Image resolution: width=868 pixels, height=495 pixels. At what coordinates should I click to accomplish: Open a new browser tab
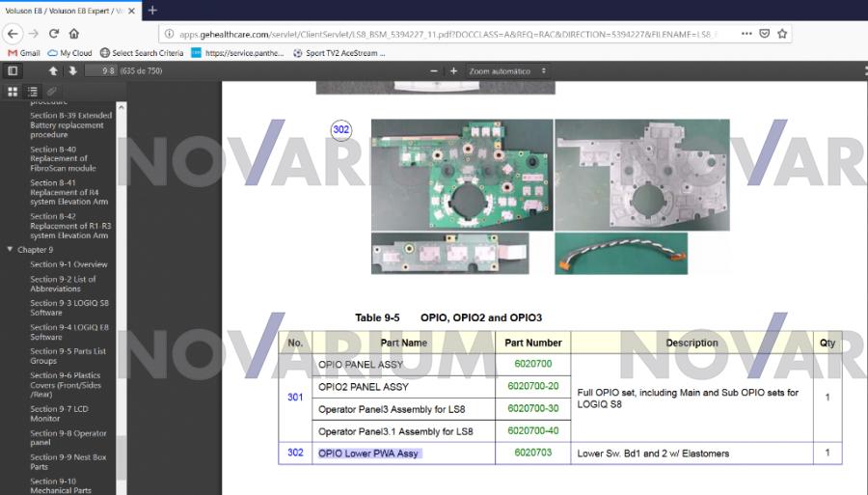coord(152,10)
